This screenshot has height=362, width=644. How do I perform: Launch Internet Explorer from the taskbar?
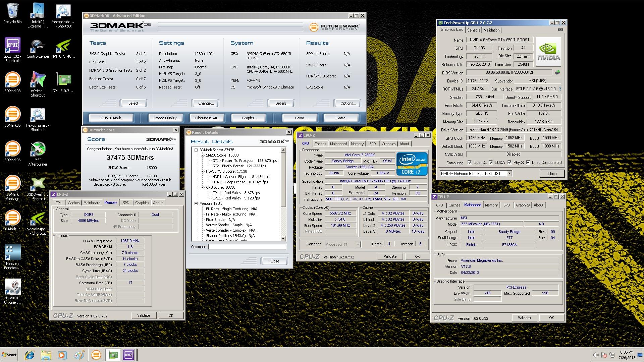(x=30, y=355)
